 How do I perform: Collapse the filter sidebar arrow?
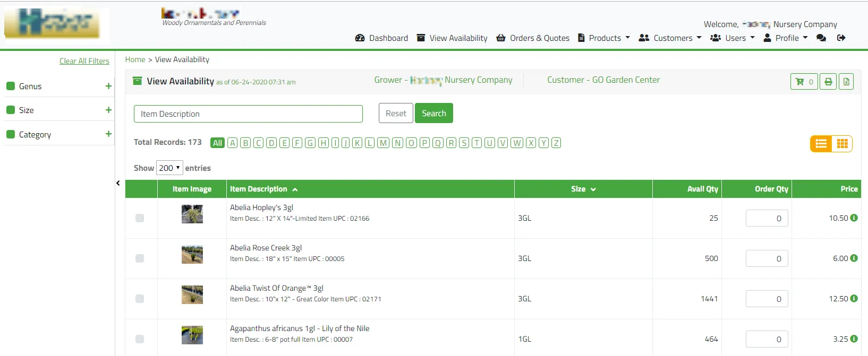(x=118, y=184)
